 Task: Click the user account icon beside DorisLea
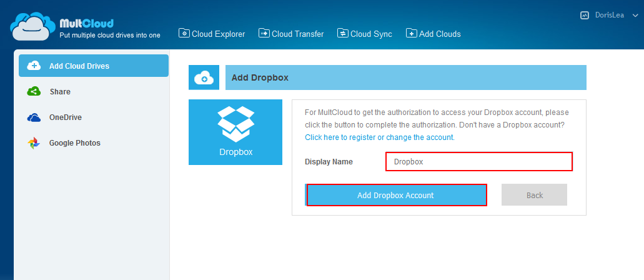coord(585,15)
